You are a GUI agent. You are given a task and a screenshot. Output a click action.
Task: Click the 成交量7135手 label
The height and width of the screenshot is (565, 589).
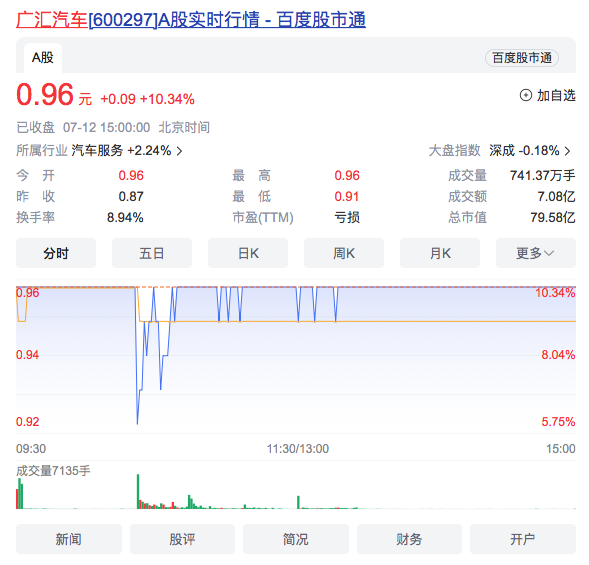[53, 471]
